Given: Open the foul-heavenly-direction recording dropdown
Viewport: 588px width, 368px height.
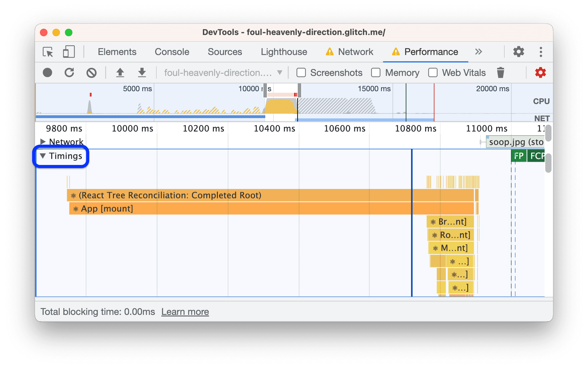Looking at the screenshot, I should 223,73.
